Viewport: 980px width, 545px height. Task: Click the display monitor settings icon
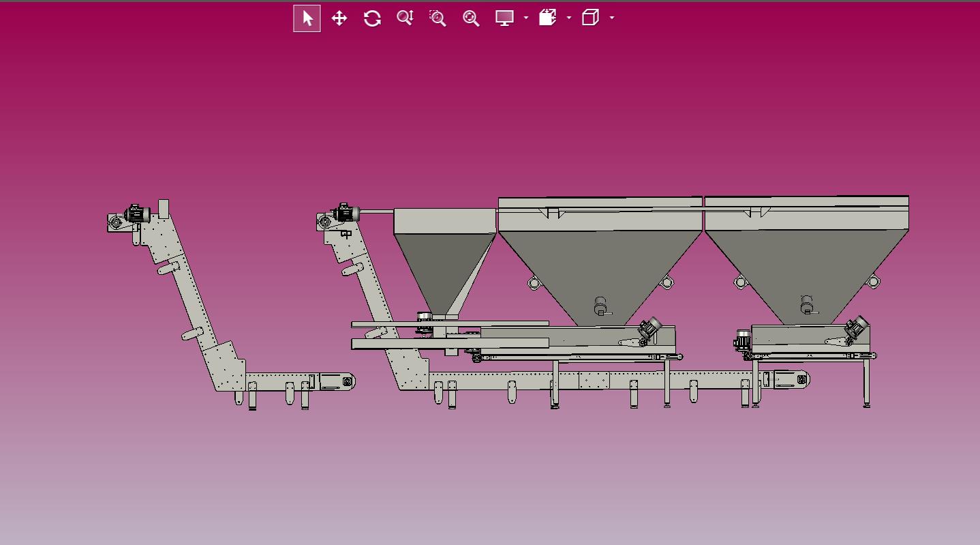(x=505, y=18)
